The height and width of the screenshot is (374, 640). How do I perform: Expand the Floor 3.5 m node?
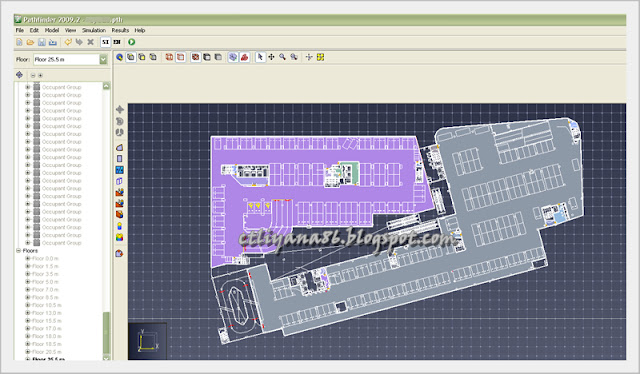click(28, 274)
